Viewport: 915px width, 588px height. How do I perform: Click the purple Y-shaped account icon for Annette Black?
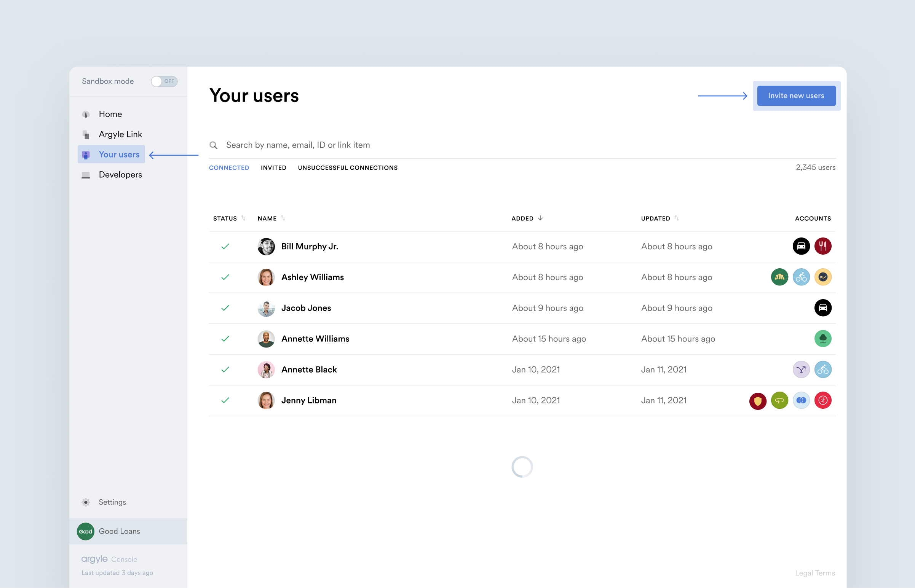[801, 370]
